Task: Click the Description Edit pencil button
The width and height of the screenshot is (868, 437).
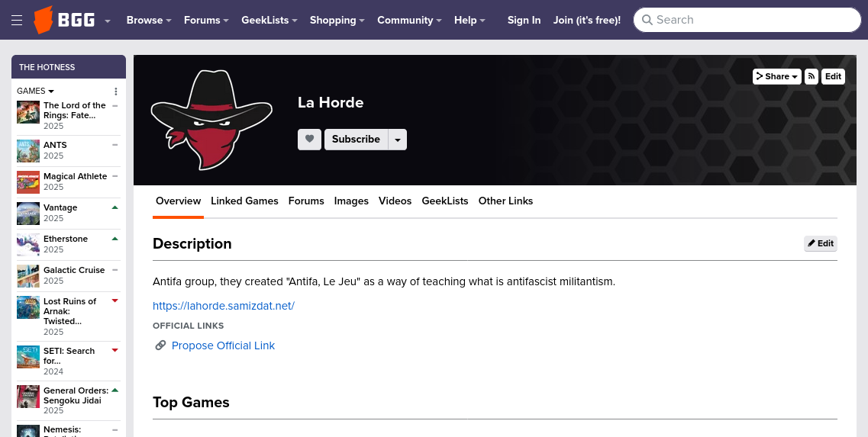Action: 821,243
